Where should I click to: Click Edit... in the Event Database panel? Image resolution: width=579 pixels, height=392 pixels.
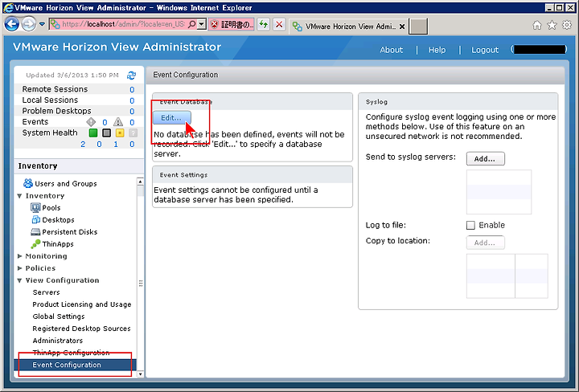click(x=172, y=117)
